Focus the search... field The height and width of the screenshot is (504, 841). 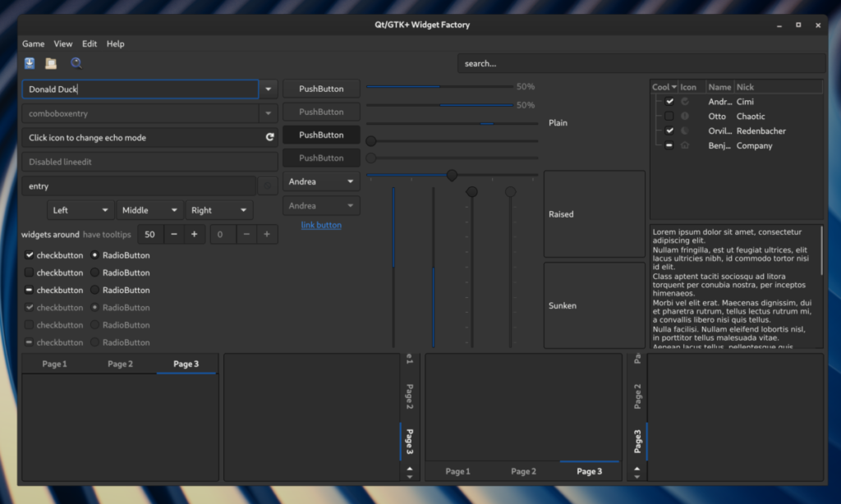coord(641,63)
